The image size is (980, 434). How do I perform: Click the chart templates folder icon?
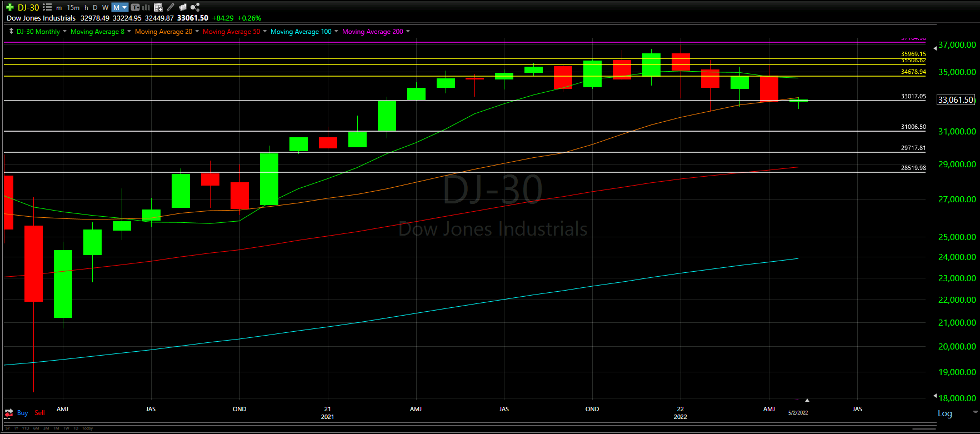pyautogui.click(x=183, y=7)
